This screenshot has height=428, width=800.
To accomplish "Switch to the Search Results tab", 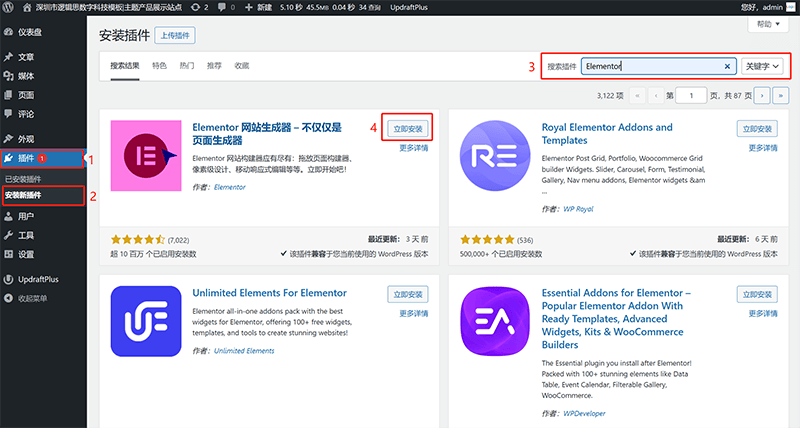I will click(x=124, y=66).
